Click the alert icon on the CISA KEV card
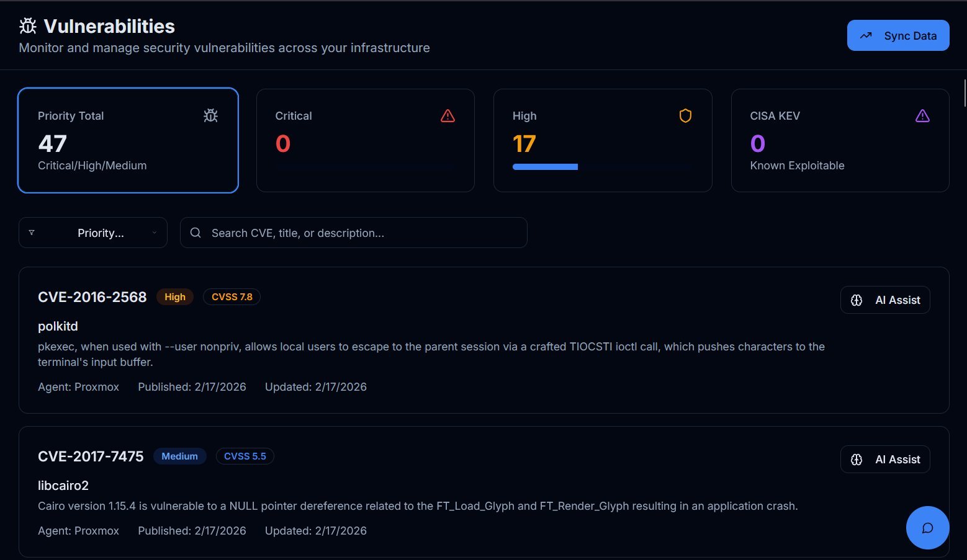Screen dimensions: 967x560 922,115
